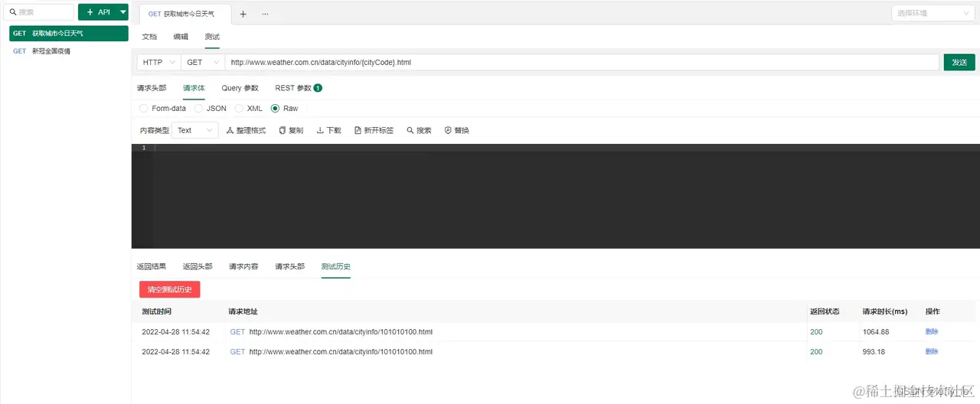This screenshot has width=980, height=404.
Task: Open the HTTP protocol dropdown
Action: click(x=158, y=62)
